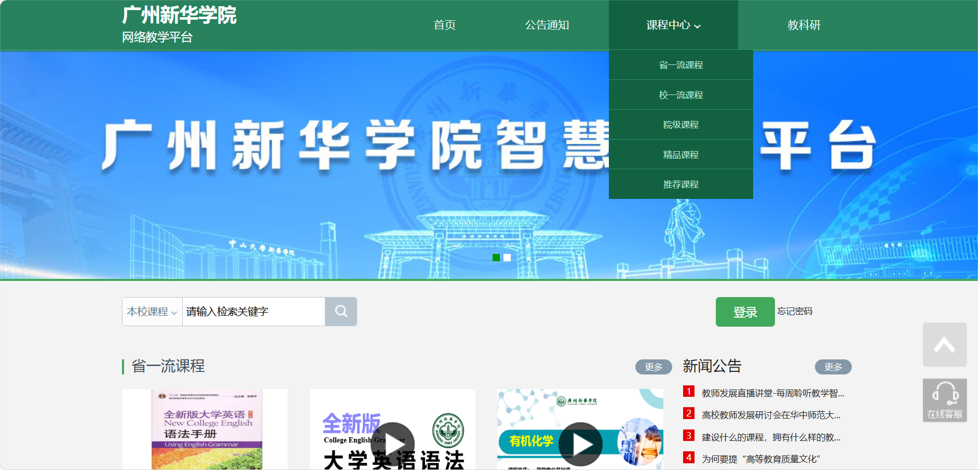The width and height of the screenshot is (980, 470).
Task: Open news item 高校教师发展研讨会在华中师范大...
Action: (x=771, y=415)
